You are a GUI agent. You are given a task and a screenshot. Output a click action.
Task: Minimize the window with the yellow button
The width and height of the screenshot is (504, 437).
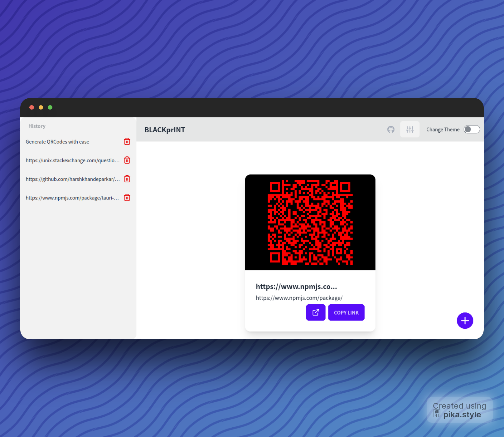pos(41,107)
